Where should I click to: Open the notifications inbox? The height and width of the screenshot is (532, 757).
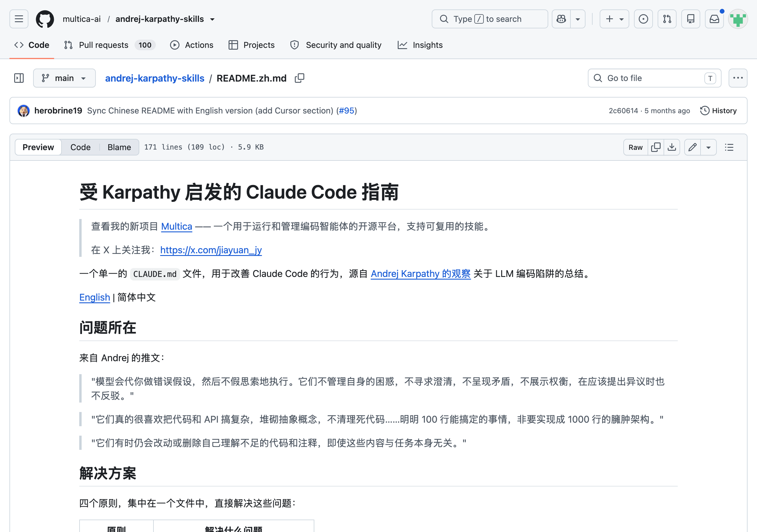click(714, 19)
